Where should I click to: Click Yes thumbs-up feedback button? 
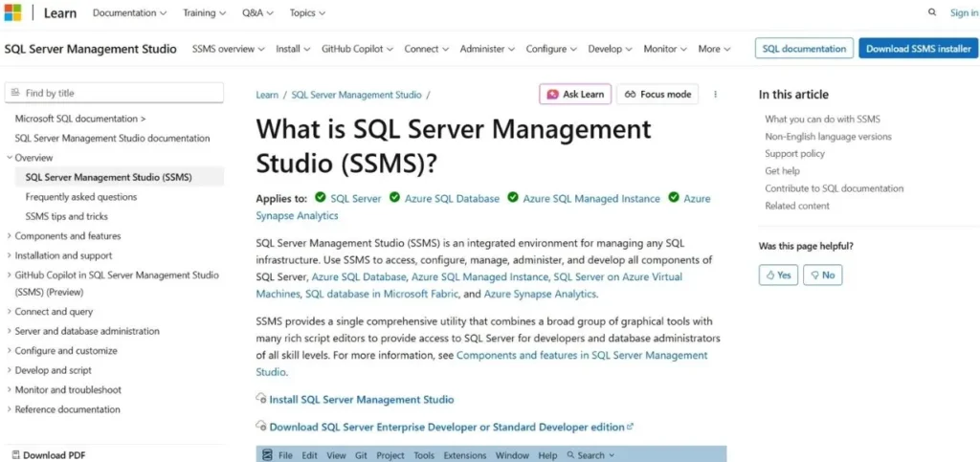tap(778, 275)
